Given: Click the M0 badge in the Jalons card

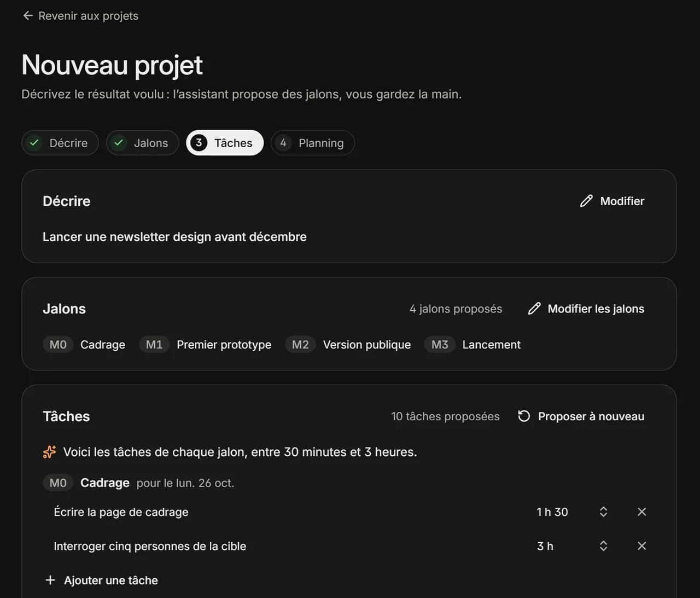Looking at the screenshot, I should coord(58,345).
